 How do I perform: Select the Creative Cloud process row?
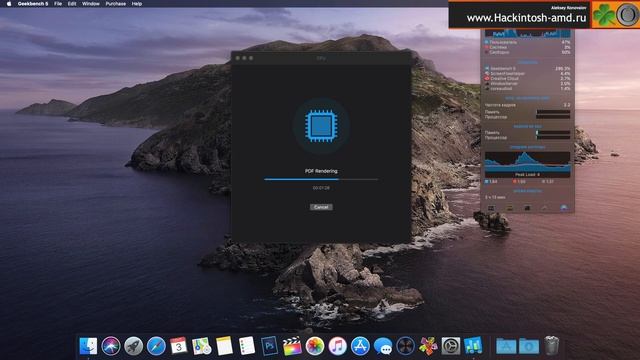point(527,78)
